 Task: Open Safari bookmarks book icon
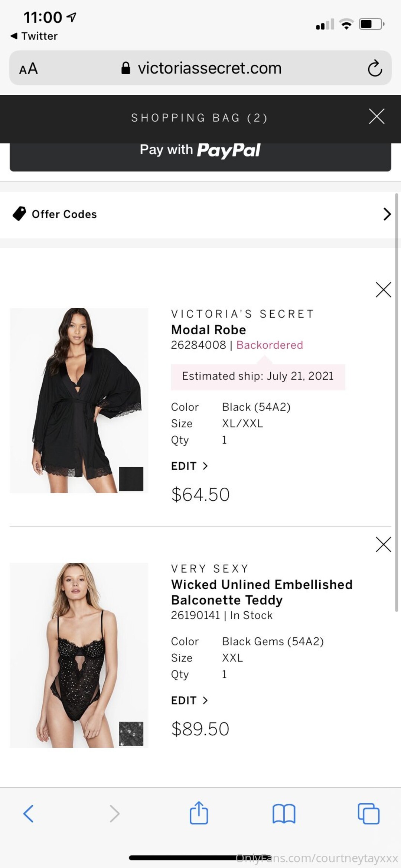click(x=284, y=814)
